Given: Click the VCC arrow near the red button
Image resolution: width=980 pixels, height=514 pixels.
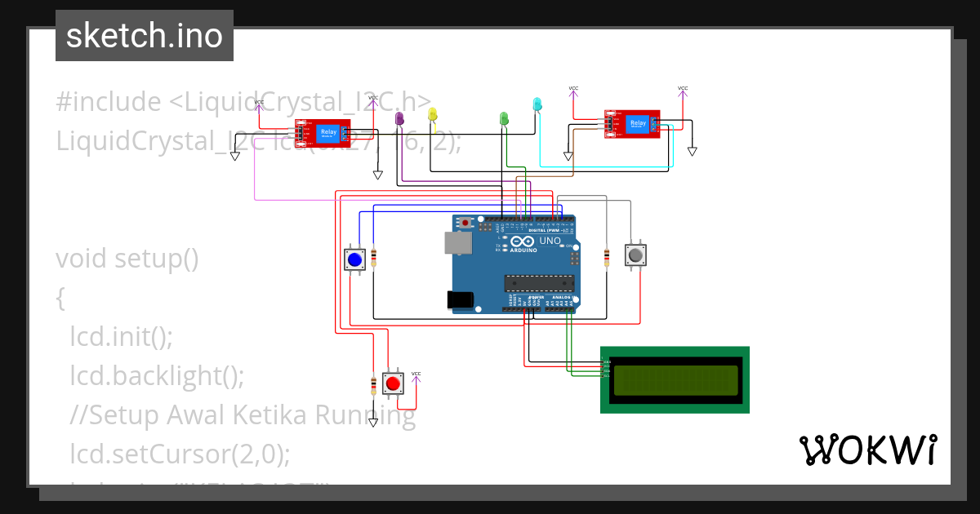Looking at the screenshot, I should (x=416, y=375).
